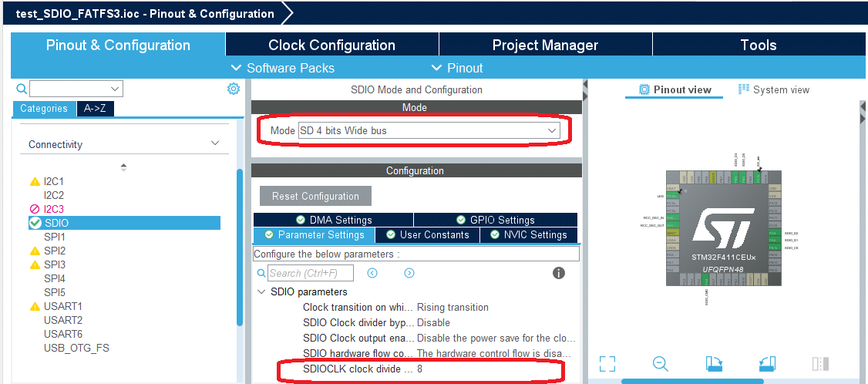Select USB_OTG_FS in peripheral list
This screenshot has width=868, height=384.
[x=76, y=348]
